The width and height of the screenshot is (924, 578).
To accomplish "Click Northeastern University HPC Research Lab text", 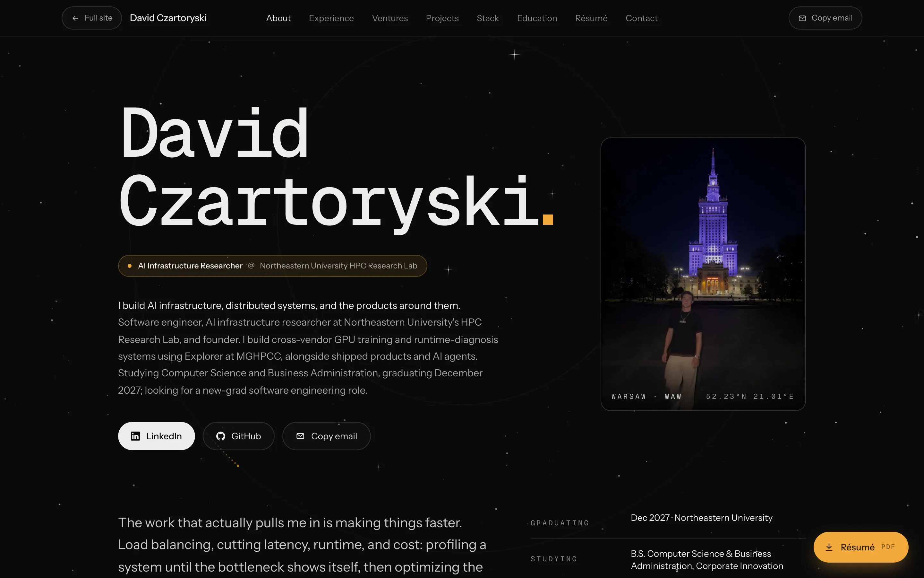I will click(x=338, y=266).
